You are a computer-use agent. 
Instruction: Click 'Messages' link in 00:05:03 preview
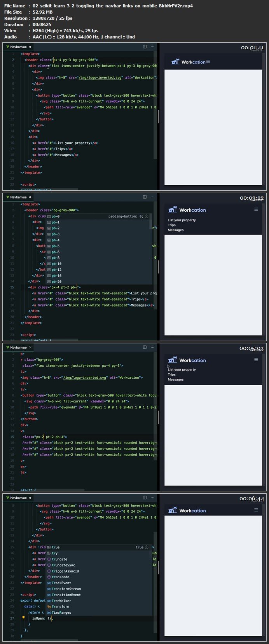coord(175,379)
